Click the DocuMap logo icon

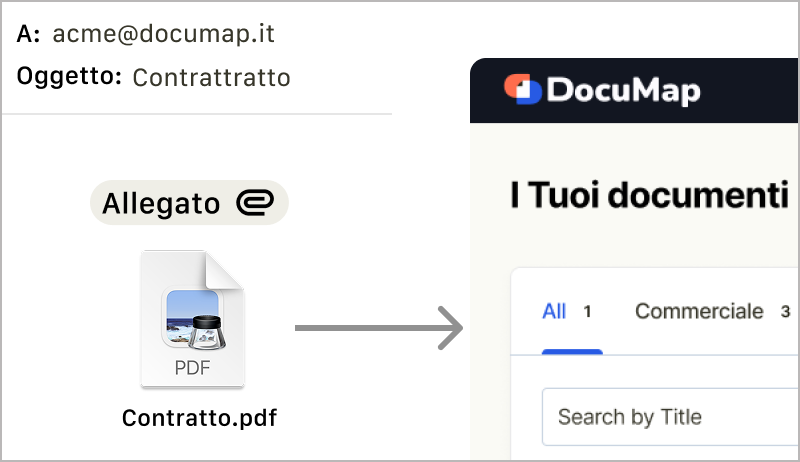coord(522,90)
